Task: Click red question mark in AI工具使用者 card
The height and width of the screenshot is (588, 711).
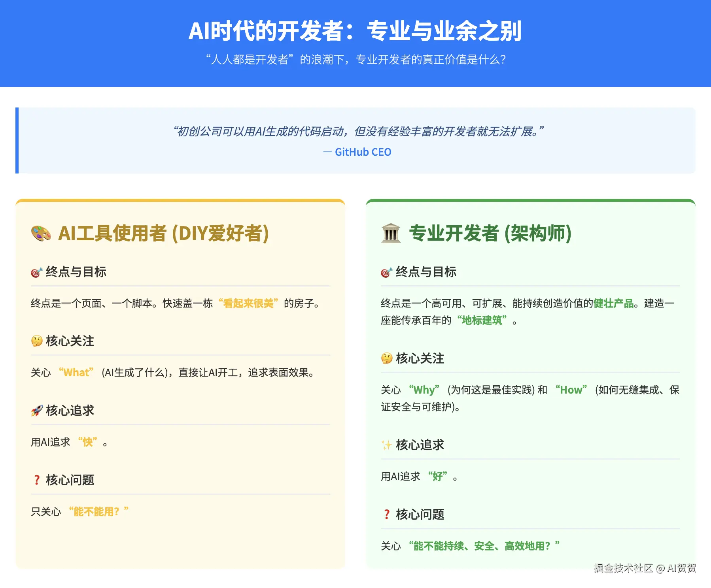Action: [37, 480]
